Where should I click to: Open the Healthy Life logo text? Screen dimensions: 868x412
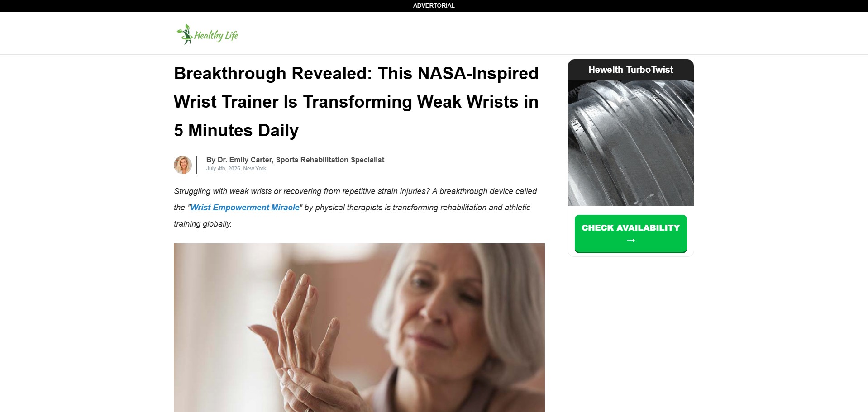tap(216, 36)
